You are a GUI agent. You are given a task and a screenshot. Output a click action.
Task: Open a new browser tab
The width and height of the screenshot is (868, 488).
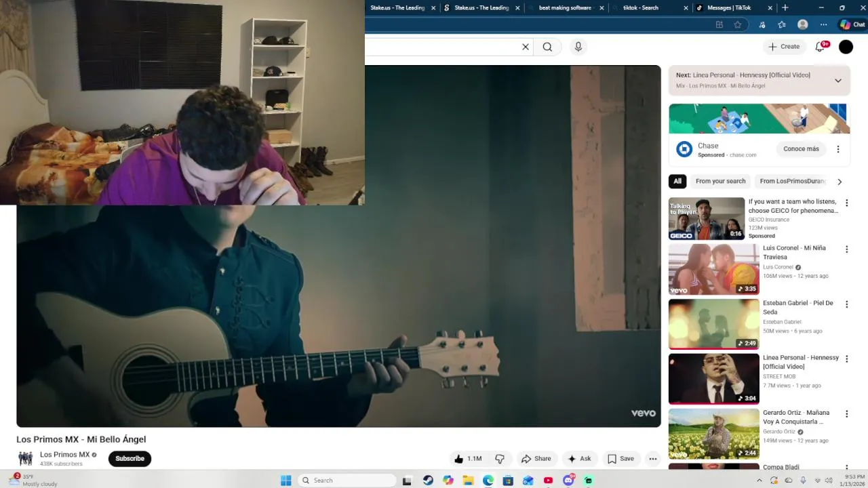[x=785, y=8]
